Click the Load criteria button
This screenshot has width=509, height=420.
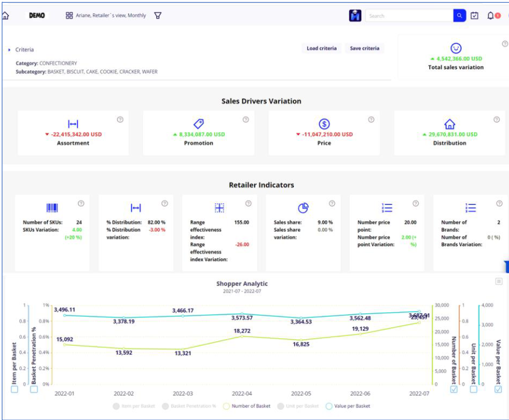click(321, 48)
